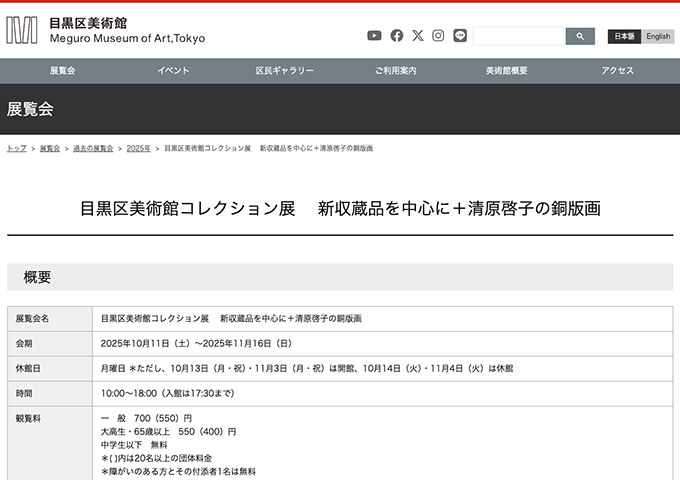Open the アクセス navigation item
680x480 pixels.
(x=617, y=71)
